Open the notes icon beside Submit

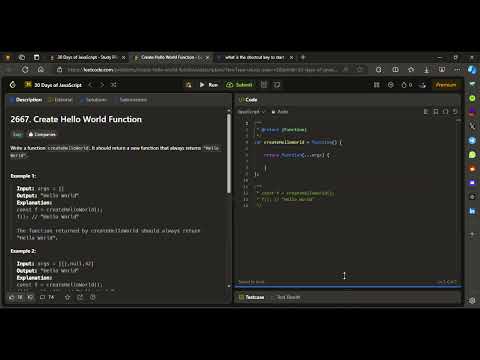tap(264, 85)
